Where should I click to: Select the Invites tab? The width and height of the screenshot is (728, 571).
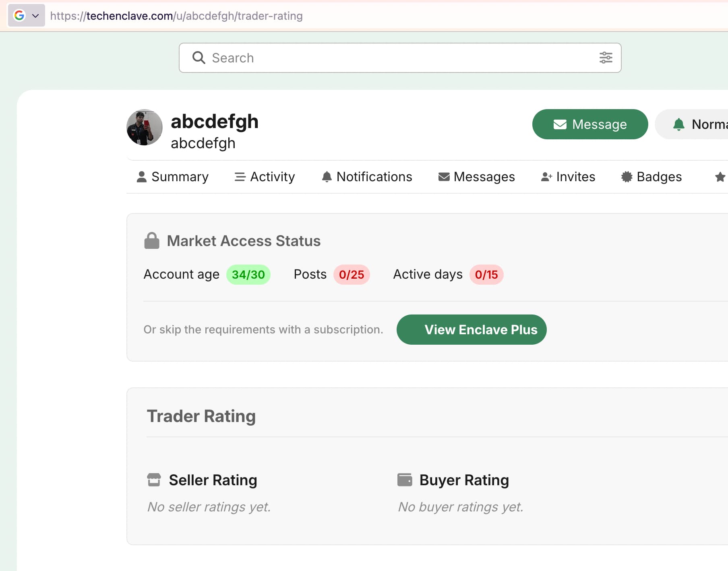point(568,177)
